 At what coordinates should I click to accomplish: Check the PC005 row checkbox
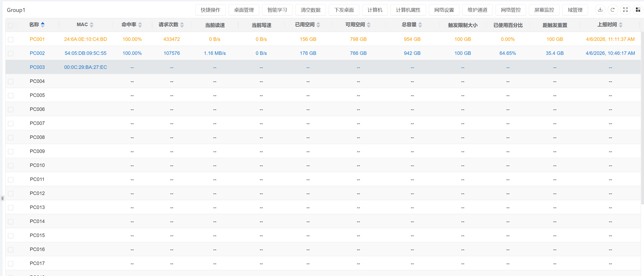click(10, 95)
